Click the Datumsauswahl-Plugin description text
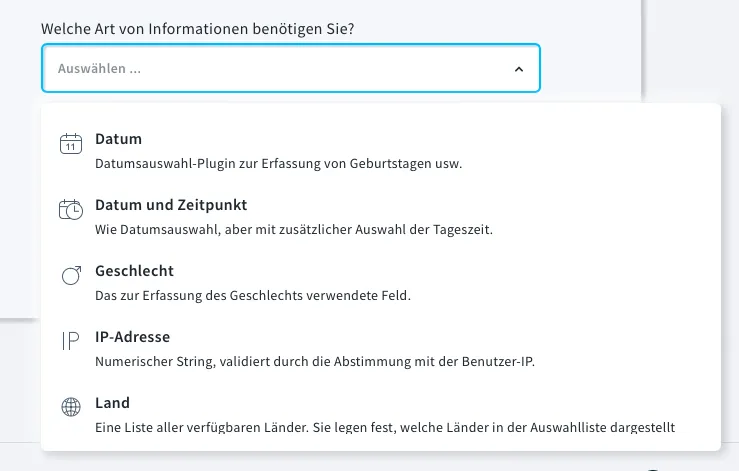Viewport: 739px width, 471px height. 279,164
